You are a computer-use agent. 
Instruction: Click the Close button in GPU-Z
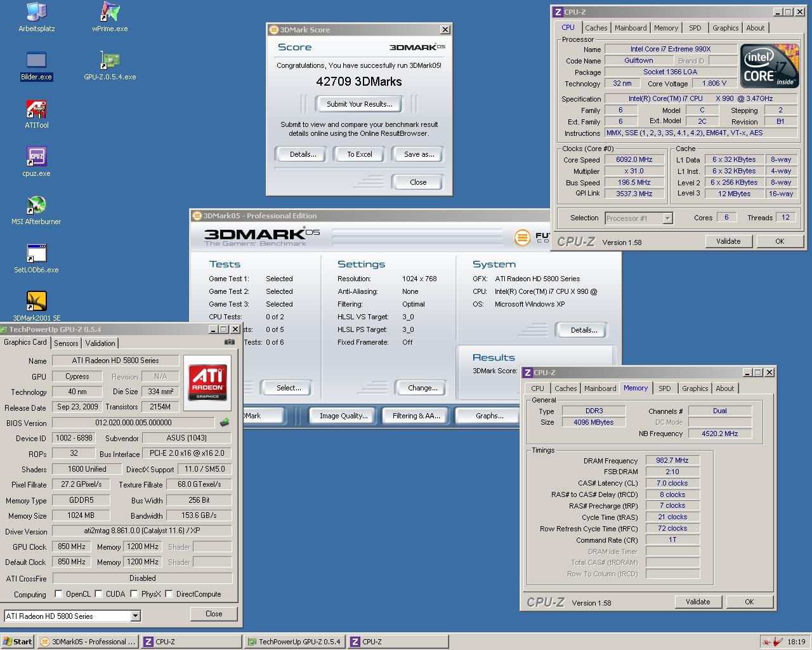pyautogui.click(x=214, y=614)
